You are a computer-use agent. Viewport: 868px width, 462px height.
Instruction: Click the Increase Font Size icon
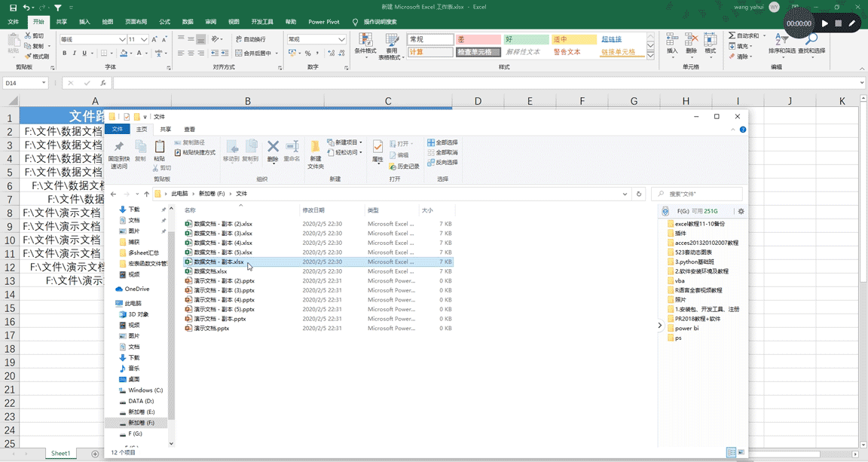[x=154, y=39]
